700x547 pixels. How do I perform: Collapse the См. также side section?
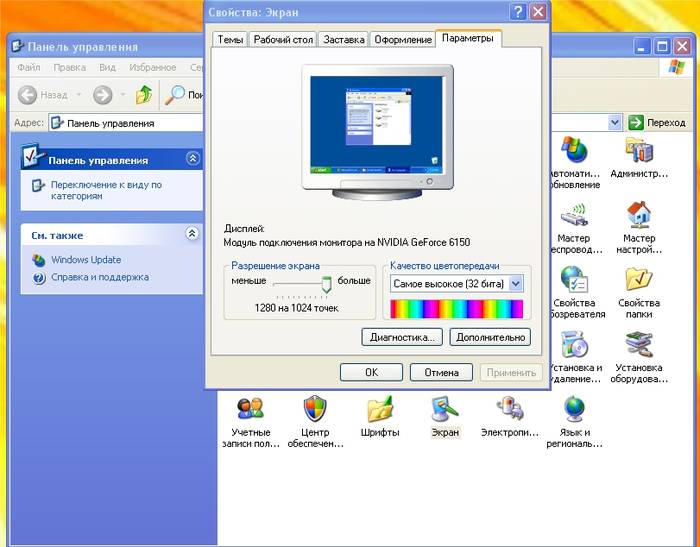(193, 234)
